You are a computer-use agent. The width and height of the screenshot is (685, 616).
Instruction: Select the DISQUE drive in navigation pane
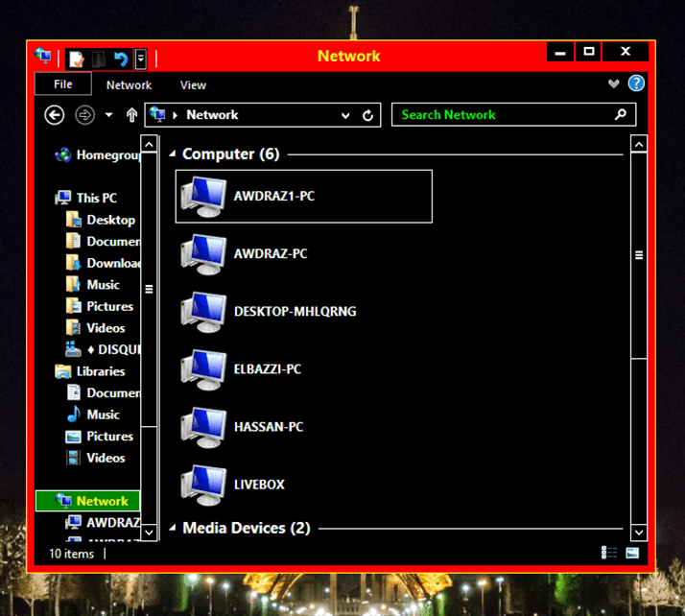pyautogui.click(x=103, y=349)
